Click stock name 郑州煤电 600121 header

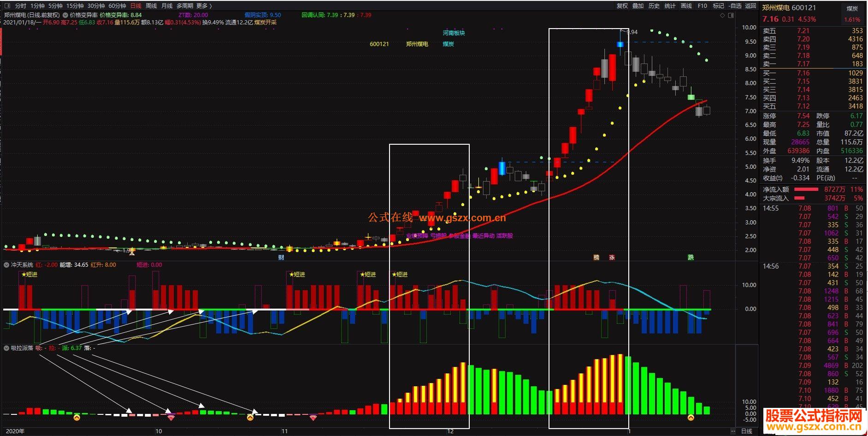[x=789, y=8]
